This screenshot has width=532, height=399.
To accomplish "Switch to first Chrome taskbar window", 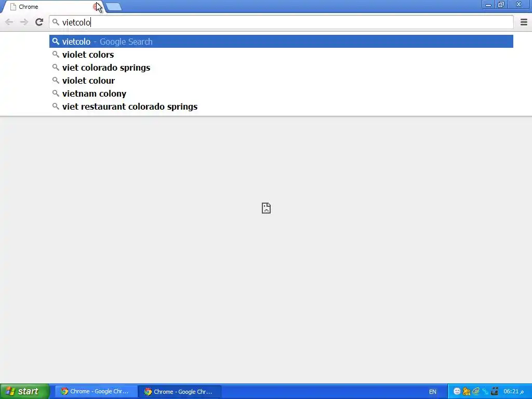I will 96,391.
